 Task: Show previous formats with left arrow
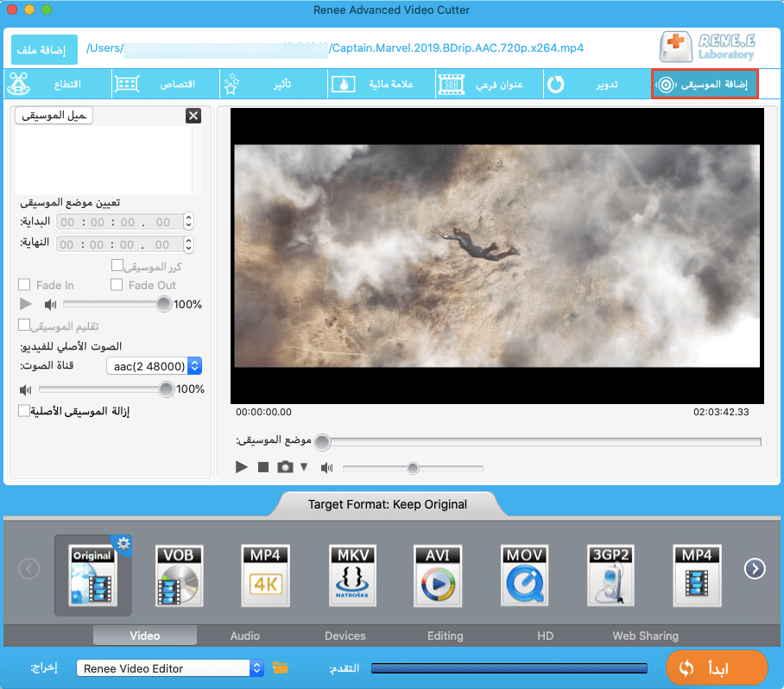click(x=29, y=568)
